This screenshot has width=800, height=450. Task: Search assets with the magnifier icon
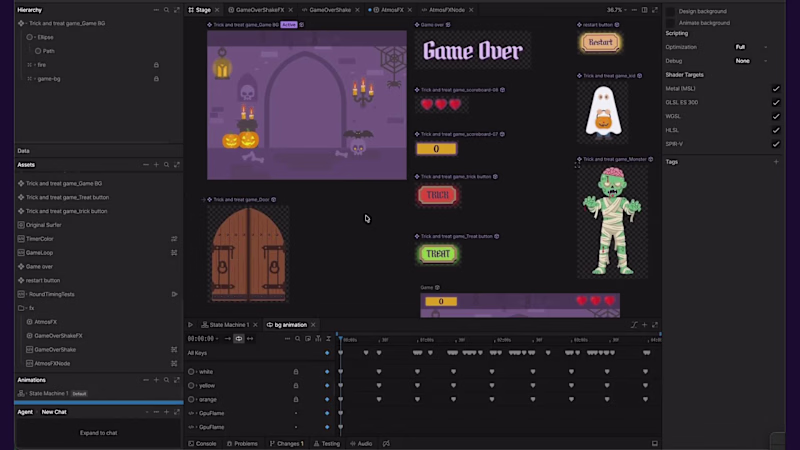click(166, 165)
